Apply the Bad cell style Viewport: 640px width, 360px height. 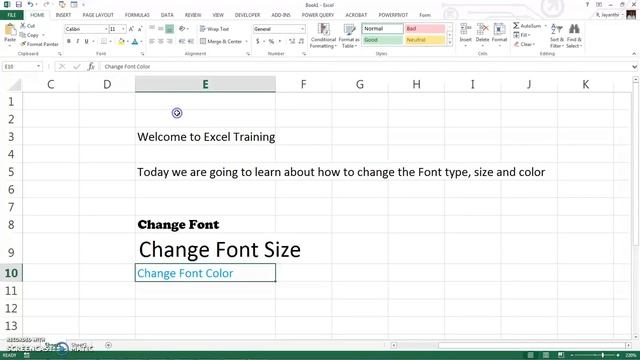pyautogui.click(x=424, y=29)
